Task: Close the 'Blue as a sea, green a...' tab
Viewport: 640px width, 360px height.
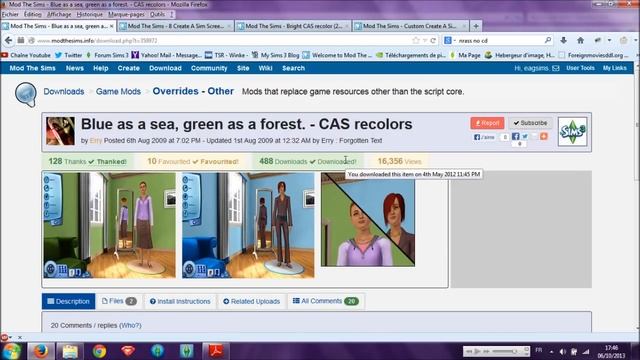Action: click(x=111, y=26)
